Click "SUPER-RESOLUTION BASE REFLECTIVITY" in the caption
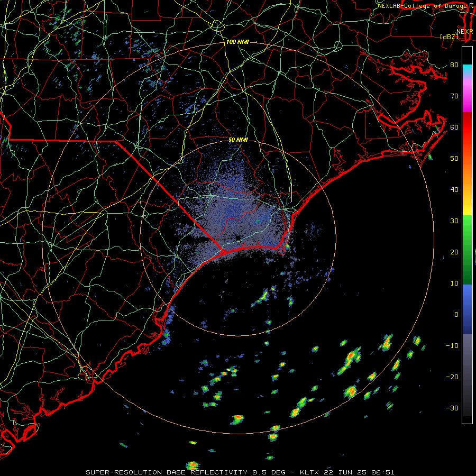Screen dimensions: 476x476 167,472
